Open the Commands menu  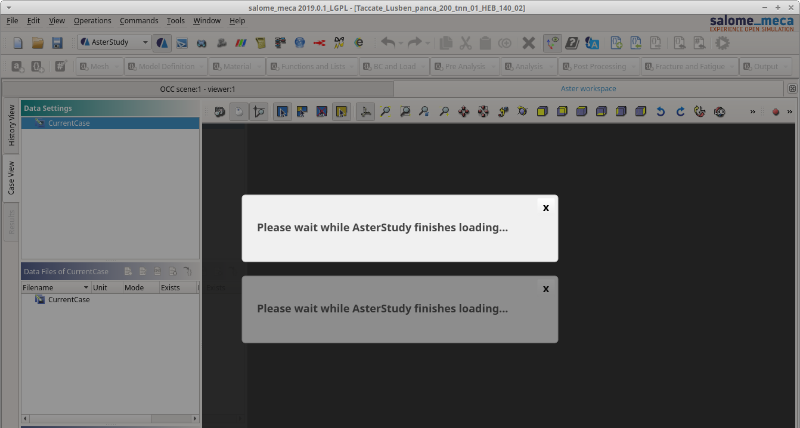point(139,21)
